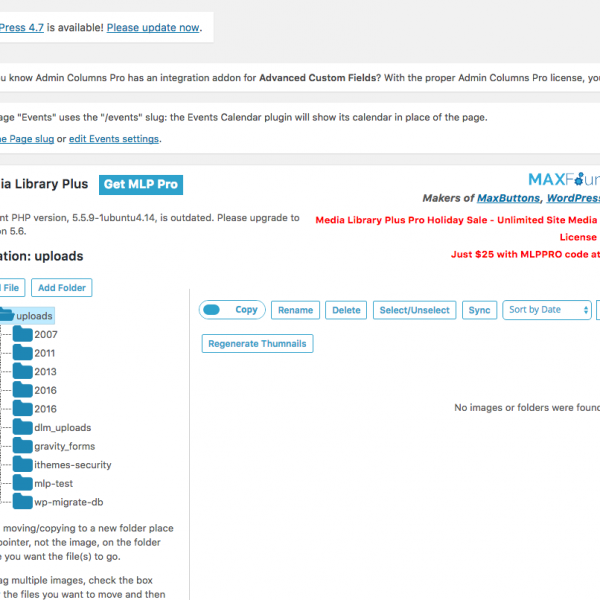The image size is (600, 600).
Task: Click the MAXFoundry logo
Action: pos(564,179)
